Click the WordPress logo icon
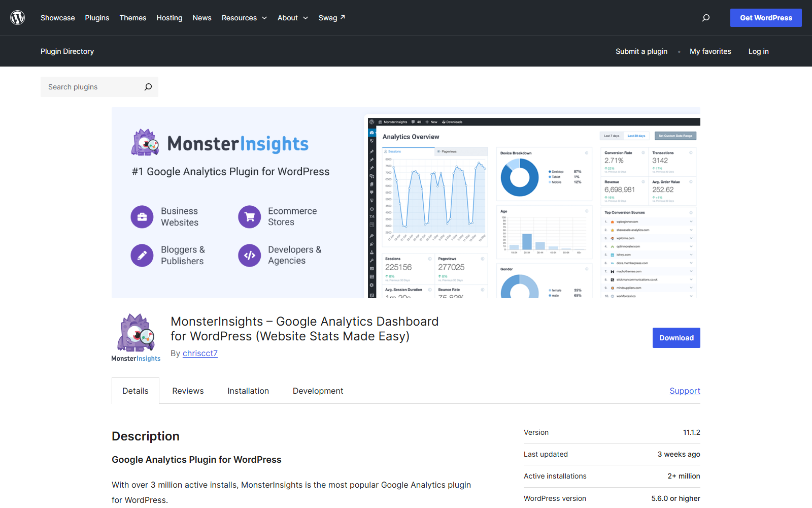The height and width of the screenshot is (508, 812). [18, 18]
